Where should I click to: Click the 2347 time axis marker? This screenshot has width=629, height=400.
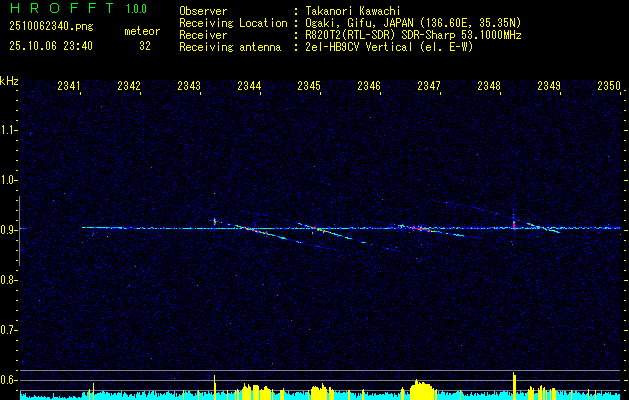(x=428, y=85)
